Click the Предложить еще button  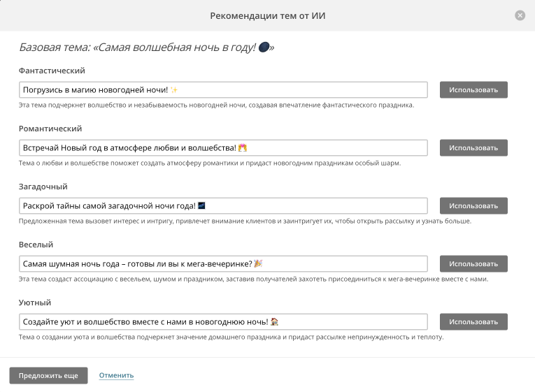click(48, 375)
